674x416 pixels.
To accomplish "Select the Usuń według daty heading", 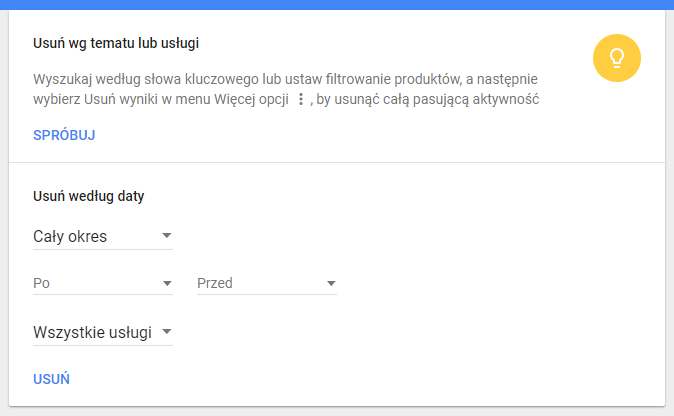I will 89,196.
